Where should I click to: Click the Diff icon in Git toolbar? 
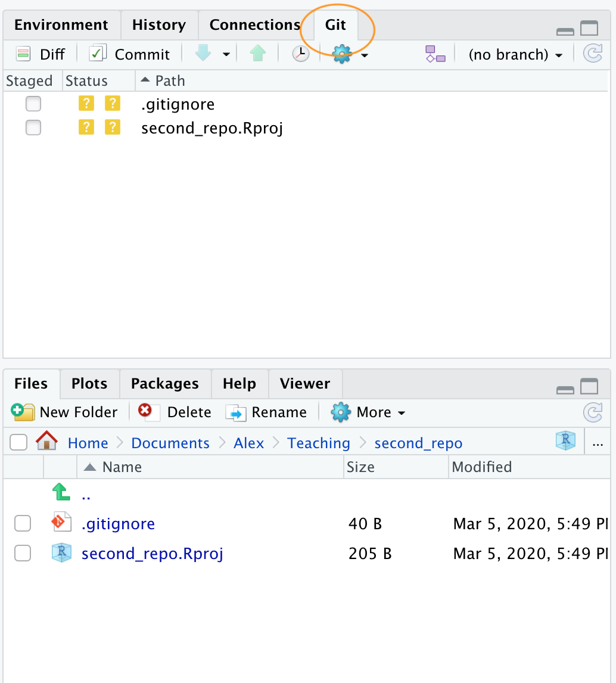(x=23, y=54)
